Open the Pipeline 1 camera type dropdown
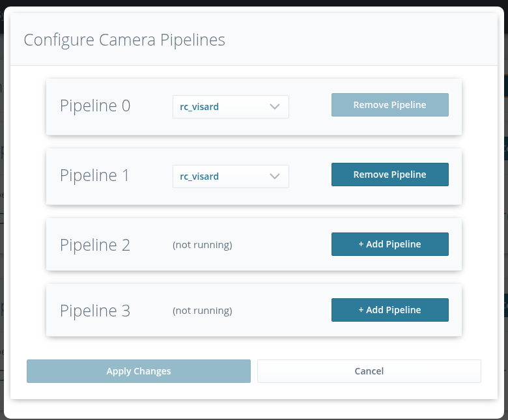Screen dimensions: 508x420 pyautogui.click(x=230, y=176)
